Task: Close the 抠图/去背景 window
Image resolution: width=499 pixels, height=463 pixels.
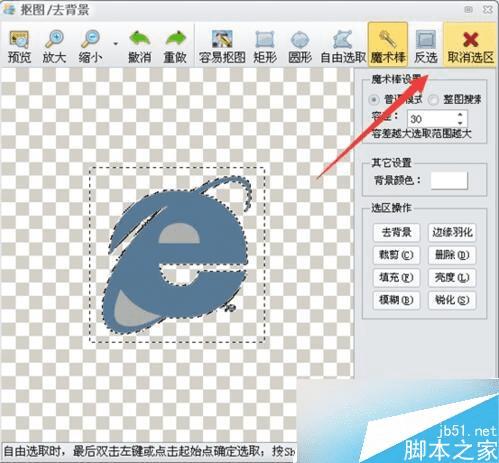Action: (x=488, y=10)
